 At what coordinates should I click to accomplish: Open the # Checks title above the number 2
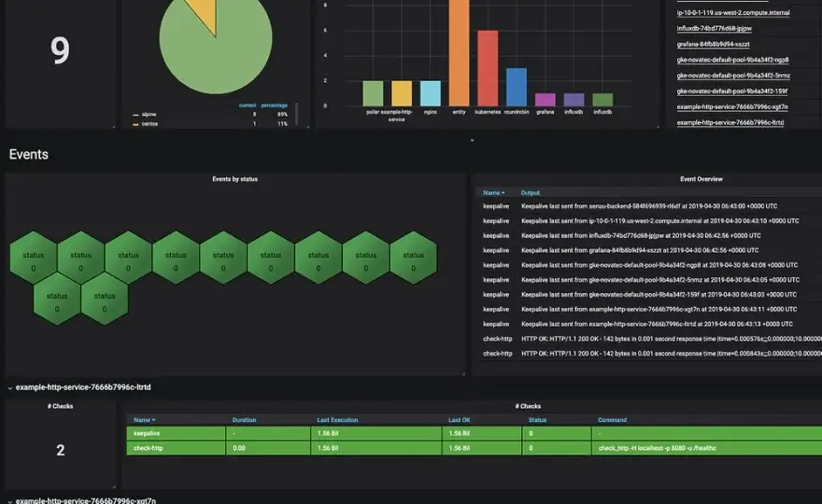(x=61, y=406)
